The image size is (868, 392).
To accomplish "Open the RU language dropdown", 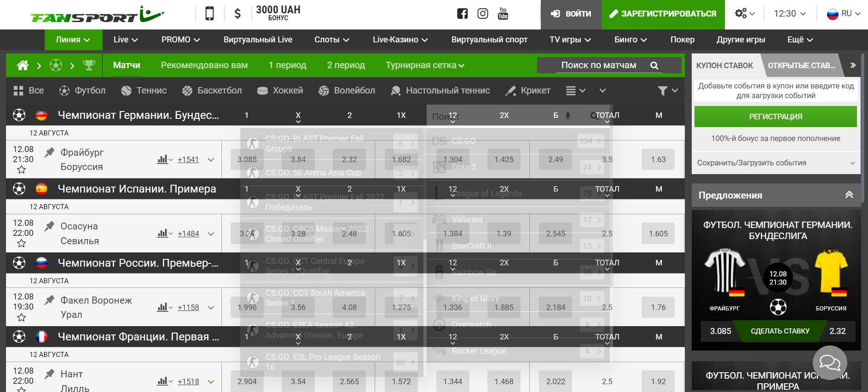I will [x=843, y=14].
